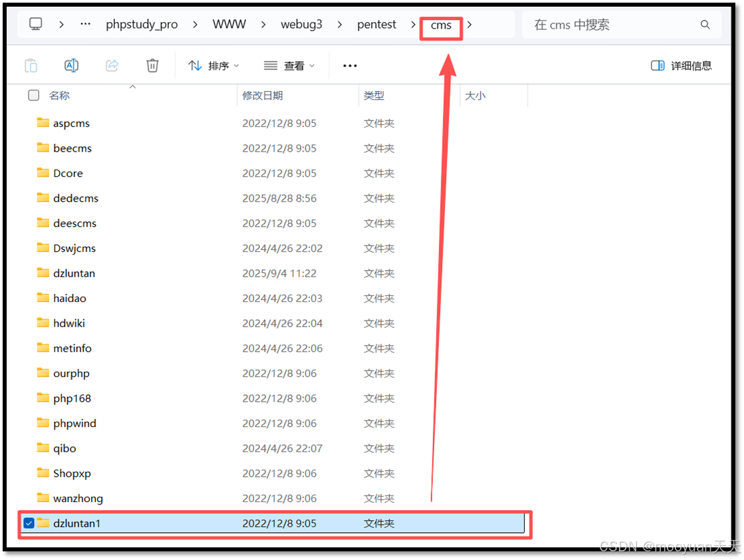Click the Share toolbar icon
Screen dimensions: 744x560
[x=112, y=65]
